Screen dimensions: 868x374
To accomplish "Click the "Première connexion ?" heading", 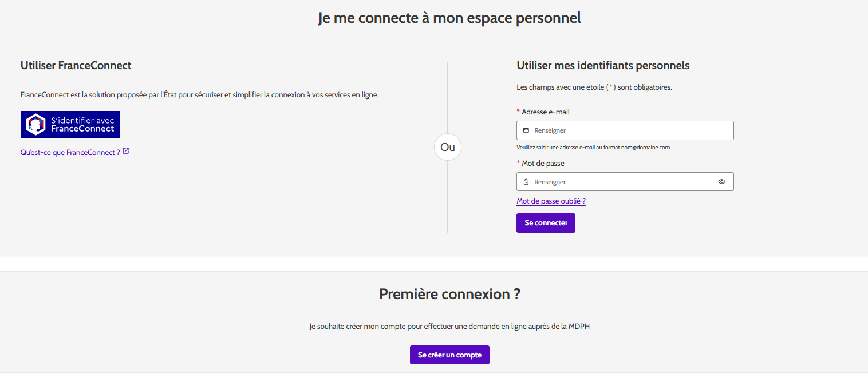I will (x=449, y=295).
